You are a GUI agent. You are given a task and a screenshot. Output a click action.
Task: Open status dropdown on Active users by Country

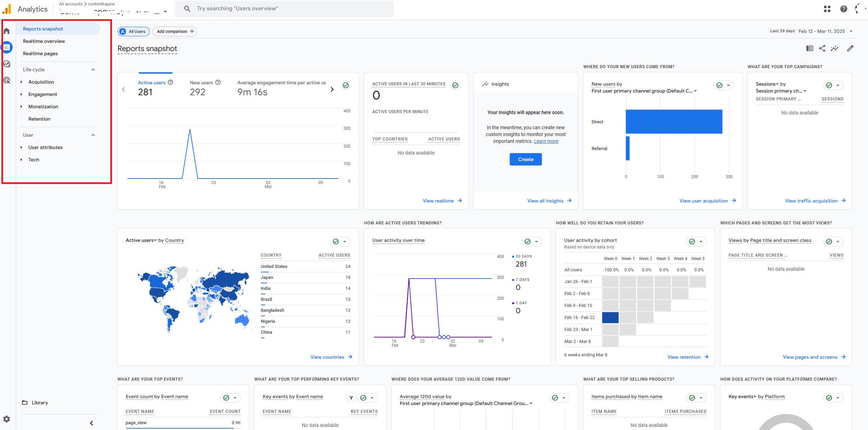coord(340,242)
